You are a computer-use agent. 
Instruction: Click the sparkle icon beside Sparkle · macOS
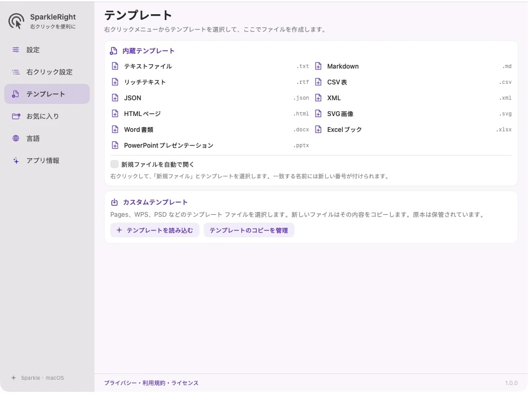(14, 378)
